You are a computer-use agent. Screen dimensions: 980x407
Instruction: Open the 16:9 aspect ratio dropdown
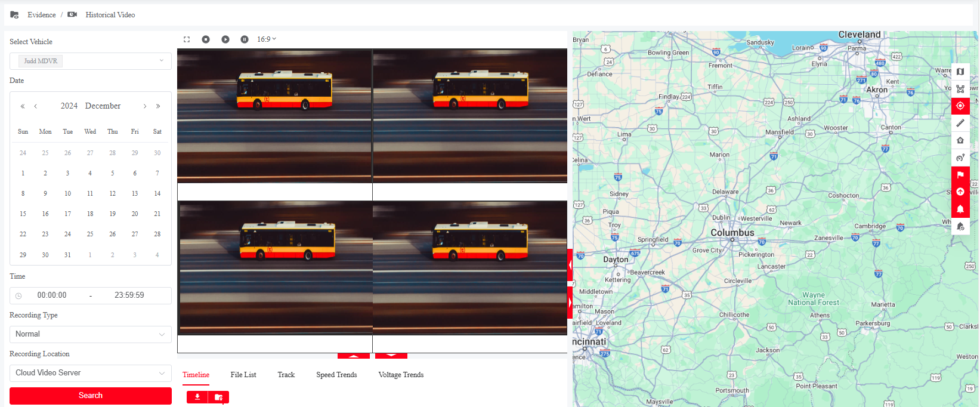267,39
